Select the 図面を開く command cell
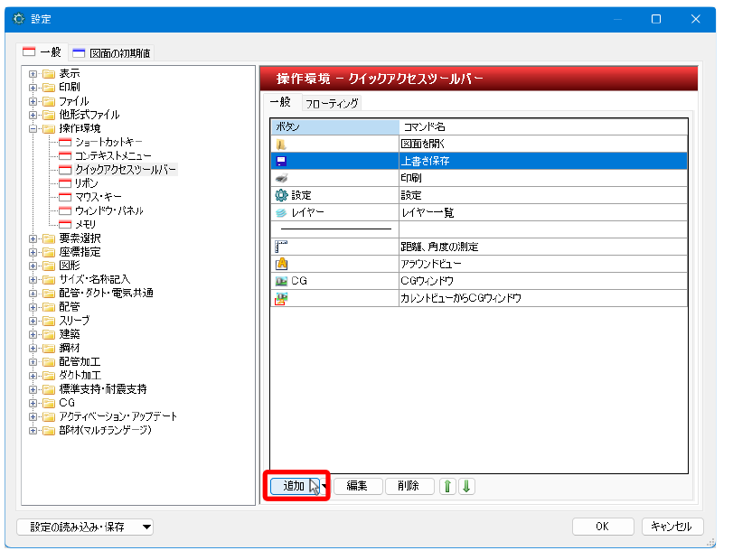733x560 pixels. (x=543, y=144)
